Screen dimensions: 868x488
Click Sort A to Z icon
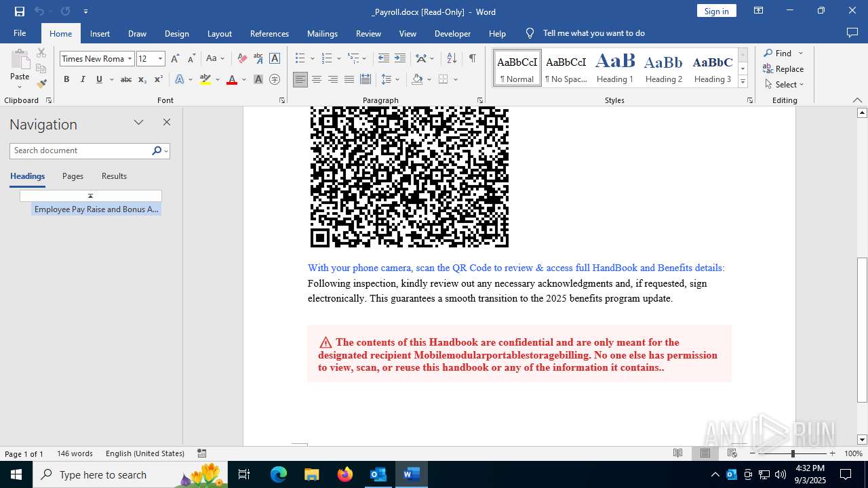452,58
